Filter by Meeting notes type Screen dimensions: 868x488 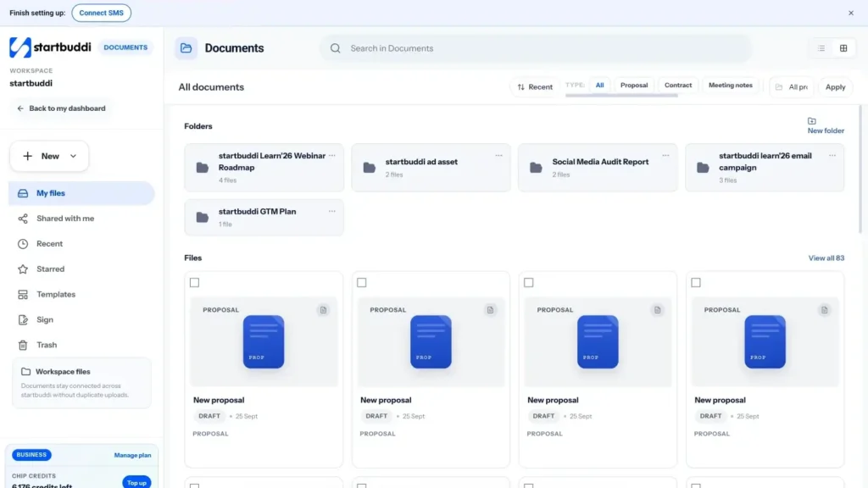pyautogui.click(x=730, y=86)
